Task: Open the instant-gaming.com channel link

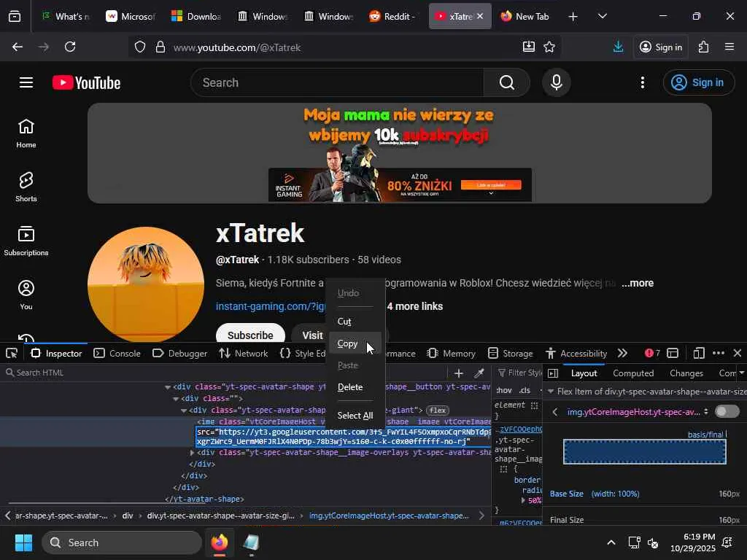Action: (270, 306)
